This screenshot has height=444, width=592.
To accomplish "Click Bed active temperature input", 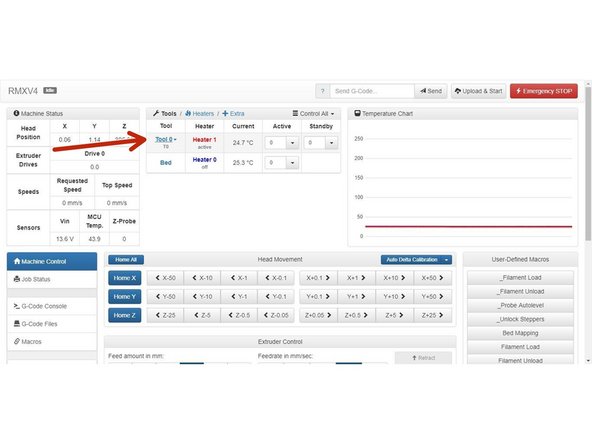I will coord(275,163).
